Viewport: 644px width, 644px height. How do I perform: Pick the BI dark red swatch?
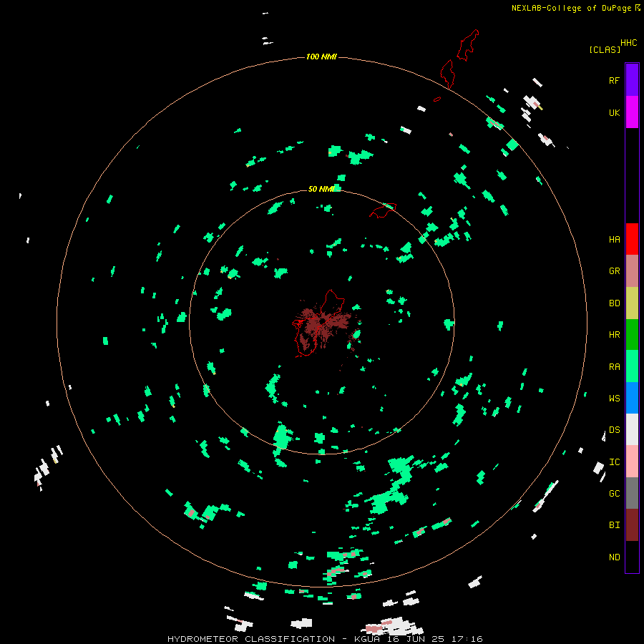pyautogui.click(x=632, y=525)
